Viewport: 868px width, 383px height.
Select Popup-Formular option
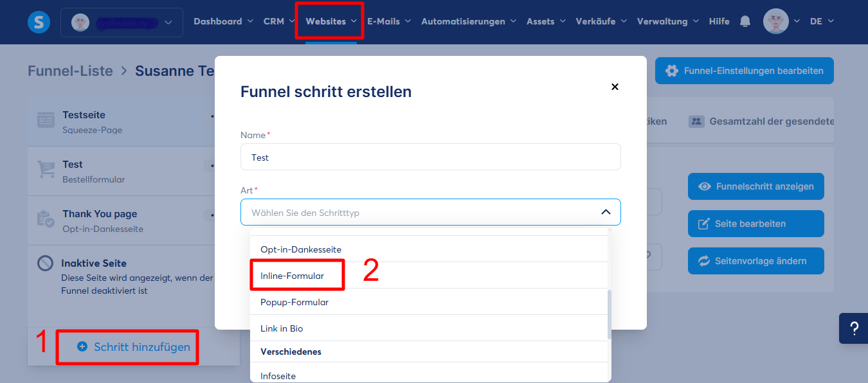click(x=429, y=301)
